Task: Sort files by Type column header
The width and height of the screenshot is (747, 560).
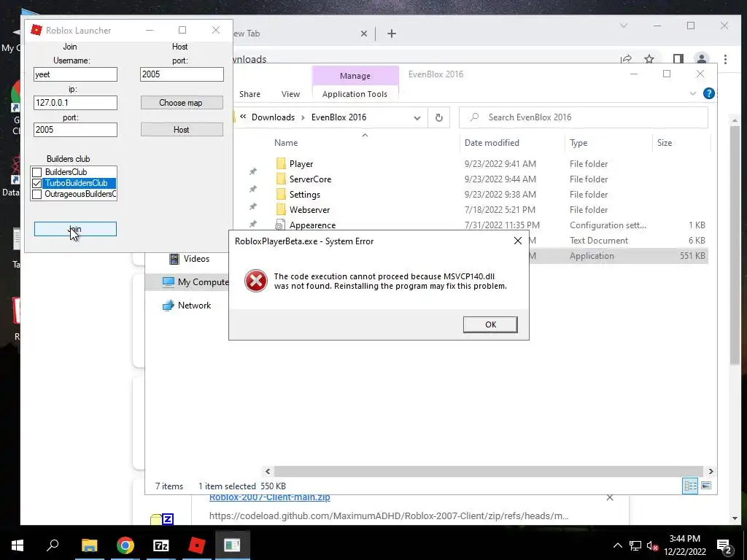Action: pos(578,142)
